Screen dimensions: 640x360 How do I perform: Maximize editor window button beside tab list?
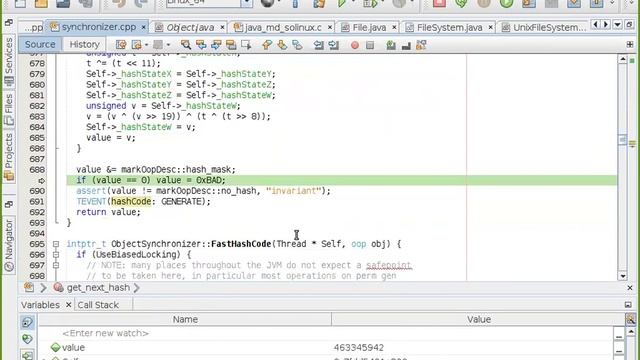point(629,25)
